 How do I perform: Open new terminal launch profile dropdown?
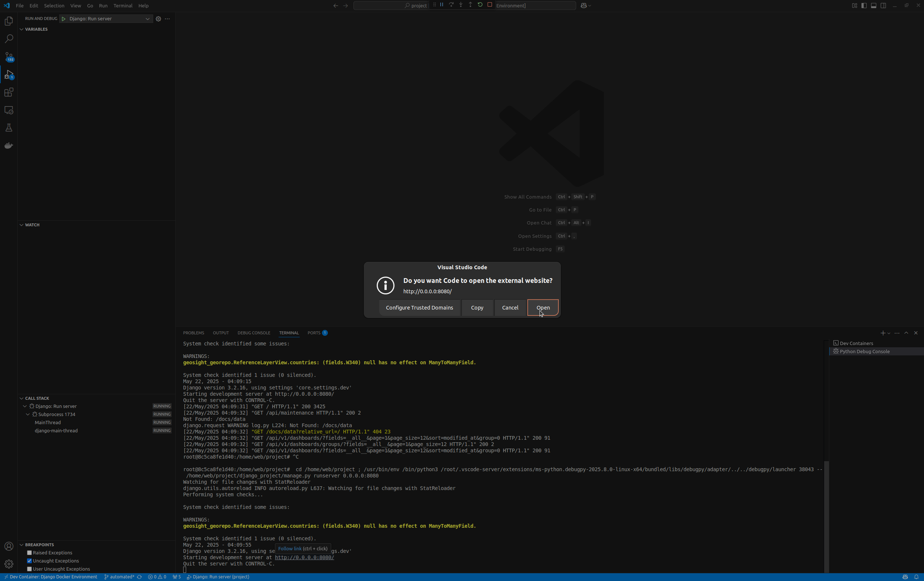click(889, 333)
